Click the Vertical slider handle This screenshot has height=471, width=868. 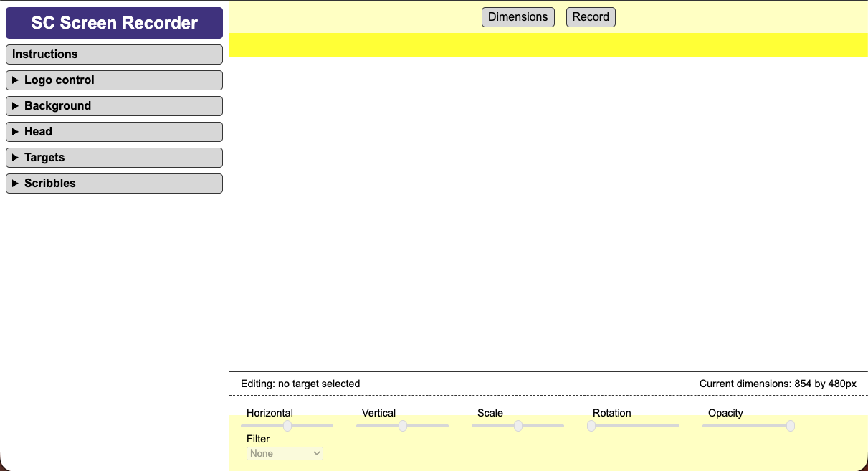pos(403,425)
